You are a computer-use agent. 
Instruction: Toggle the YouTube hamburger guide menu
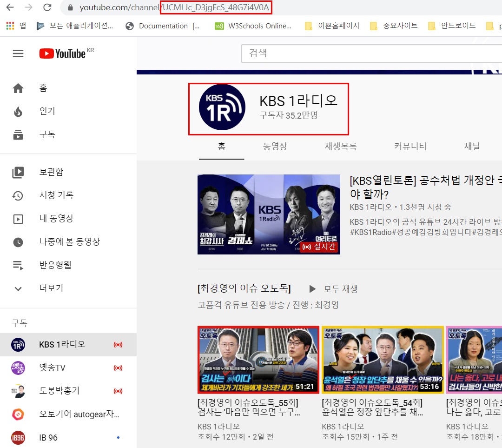coord(18,53)
